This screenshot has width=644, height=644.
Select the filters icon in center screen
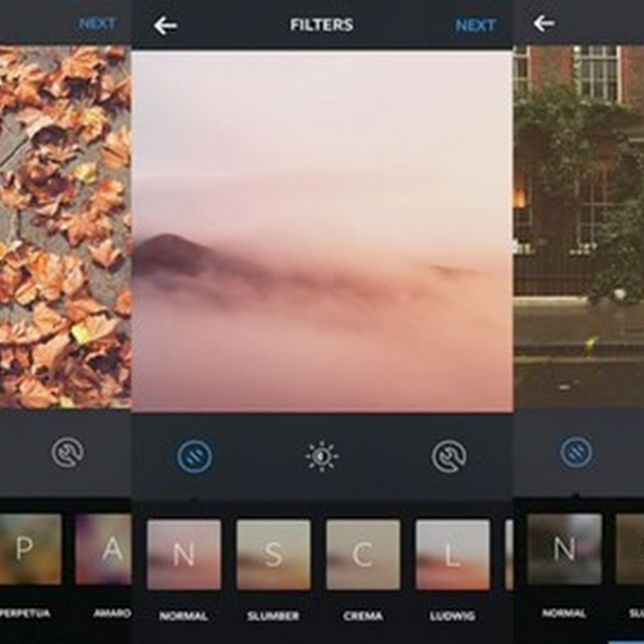click(x=195, y=456)
